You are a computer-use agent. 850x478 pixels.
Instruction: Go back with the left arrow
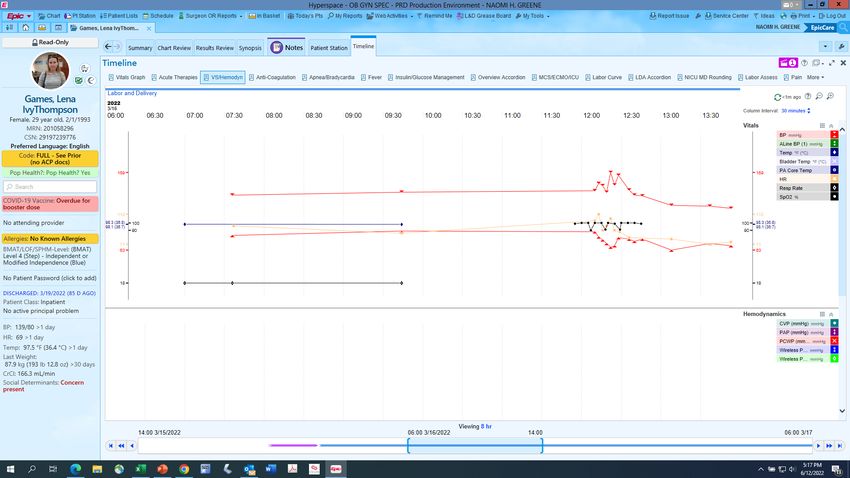108,47
